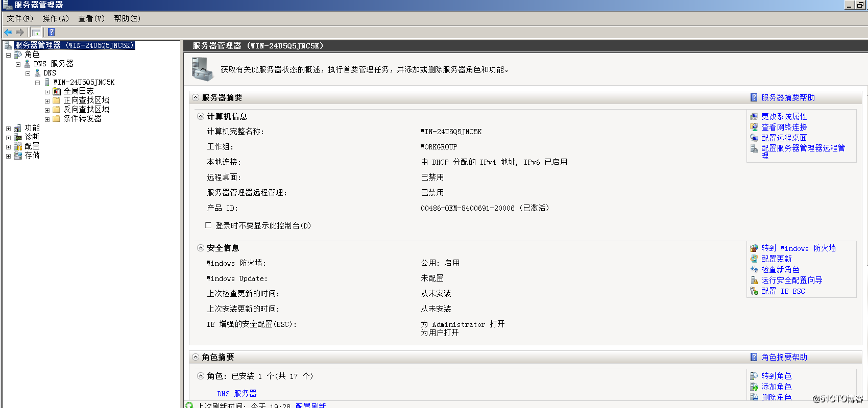Collapse the DNS 服务器 tree node
The height and width of the screenshot is (408, 868).
pos(18,64)
